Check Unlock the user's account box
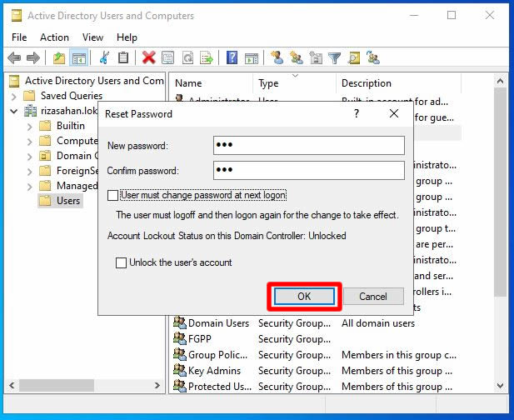This screenshot has width=514, height=420. pos(121,262)
